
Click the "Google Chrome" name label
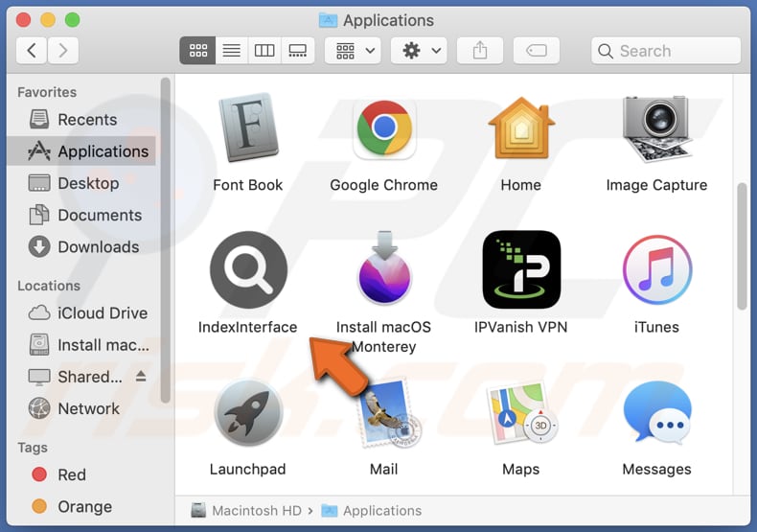pos(384,185)
